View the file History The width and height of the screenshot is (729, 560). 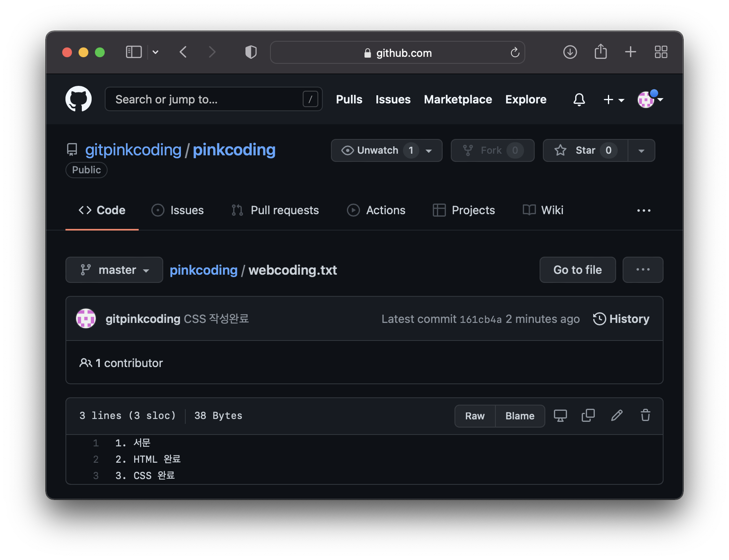point(621,319)
